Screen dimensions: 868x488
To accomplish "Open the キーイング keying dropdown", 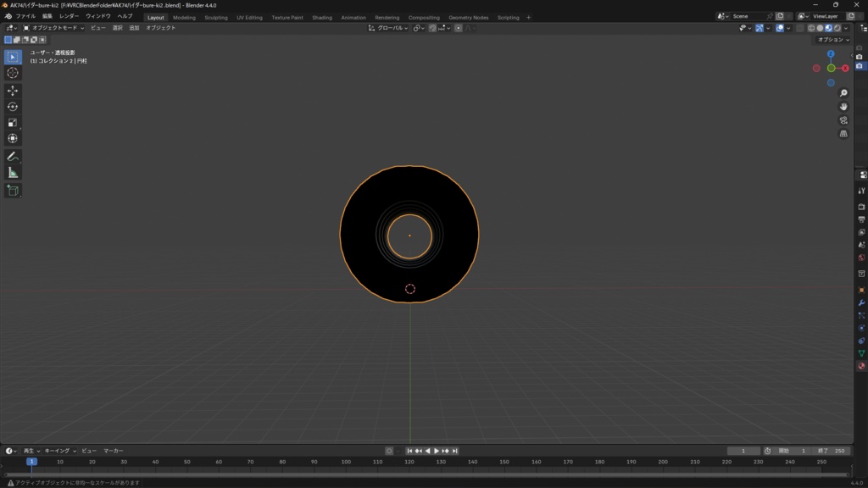I will click(60, 451).
